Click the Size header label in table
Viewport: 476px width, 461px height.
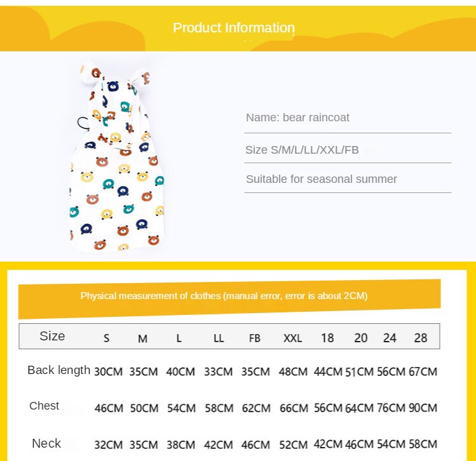point(52,336)
